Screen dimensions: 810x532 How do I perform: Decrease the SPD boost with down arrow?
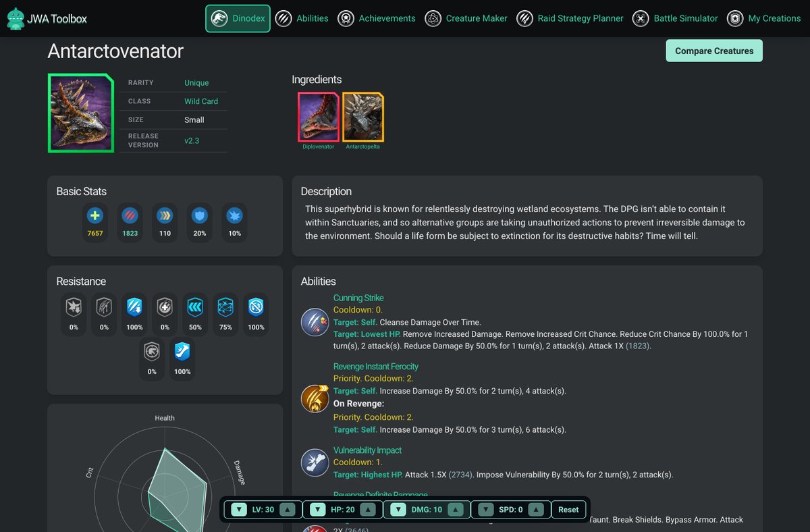485,510
